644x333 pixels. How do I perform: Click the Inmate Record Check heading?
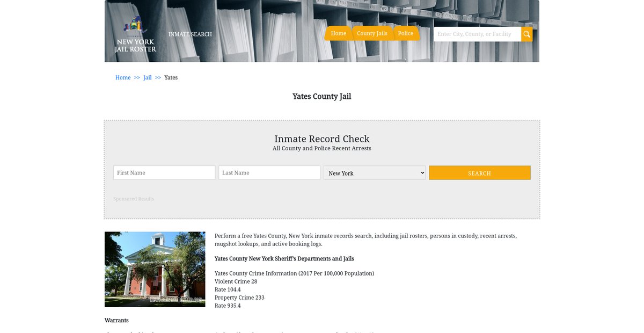click(x=322, y=139)
